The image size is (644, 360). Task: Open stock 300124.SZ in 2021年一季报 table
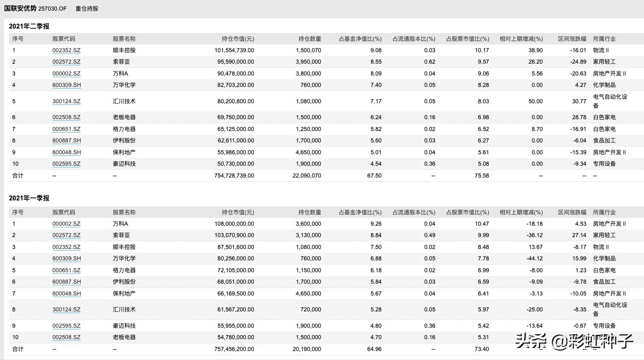point(66,309)
